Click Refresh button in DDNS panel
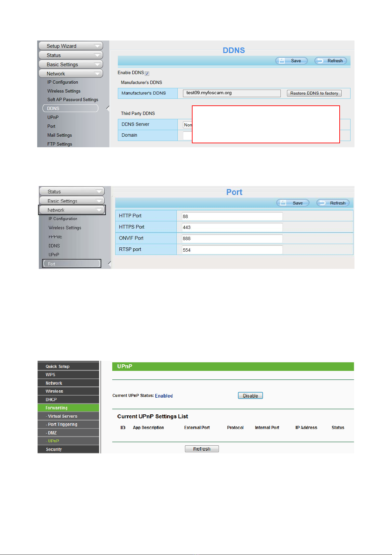This screenshot has height=555, width=392. point(330,61)
